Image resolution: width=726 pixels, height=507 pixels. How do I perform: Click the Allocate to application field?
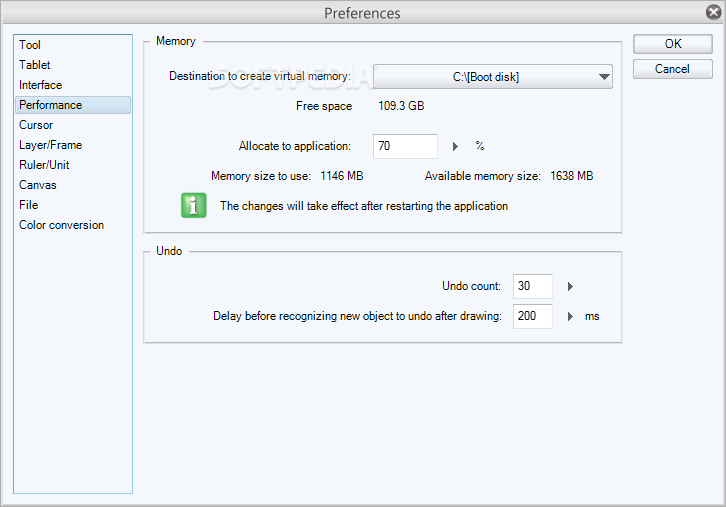point(405,146)
